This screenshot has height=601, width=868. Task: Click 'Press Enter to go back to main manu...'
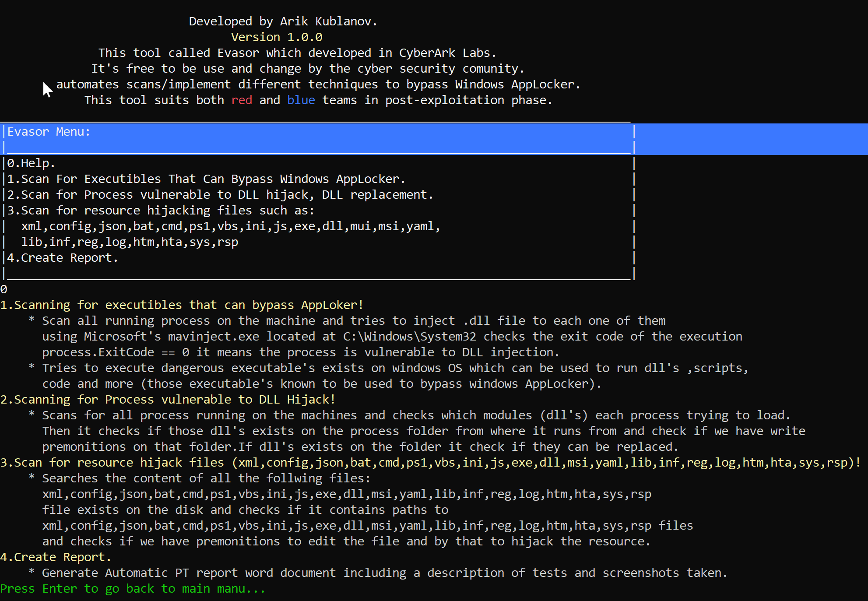pos(133,589)
